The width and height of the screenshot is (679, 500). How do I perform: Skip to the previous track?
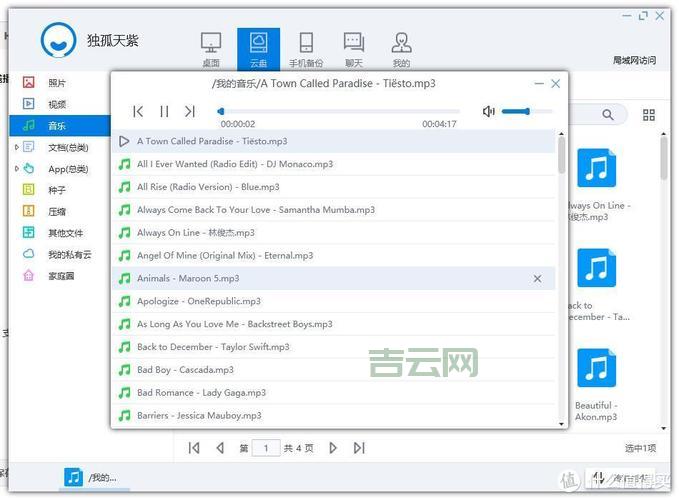point(139,112)
